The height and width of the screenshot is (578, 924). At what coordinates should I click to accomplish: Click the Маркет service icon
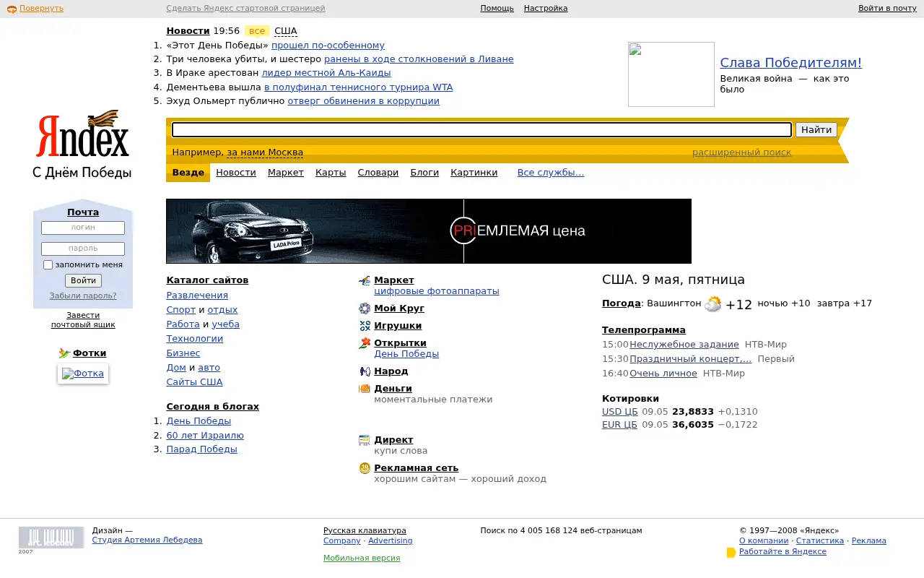(365, 280)
